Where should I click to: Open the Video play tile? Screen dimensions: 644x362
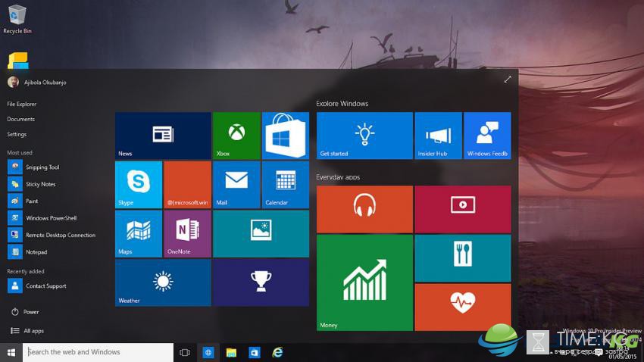[x=463, y=209]
